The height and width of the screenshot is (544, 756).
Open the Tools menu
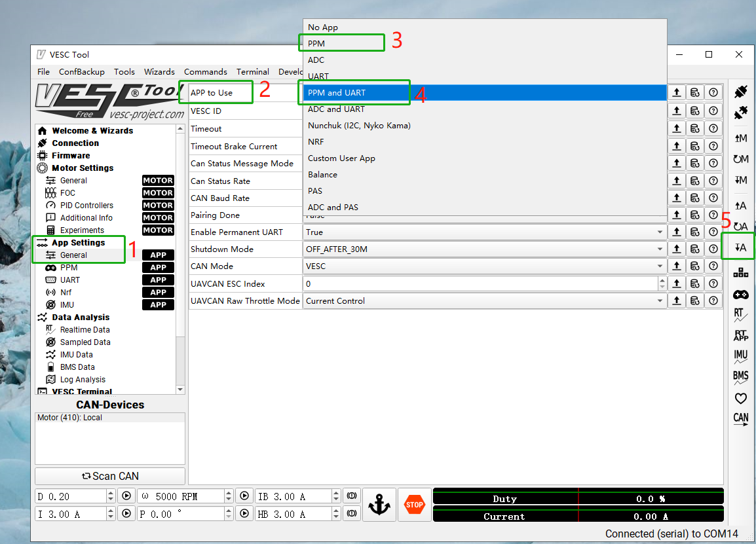(124, 72)
